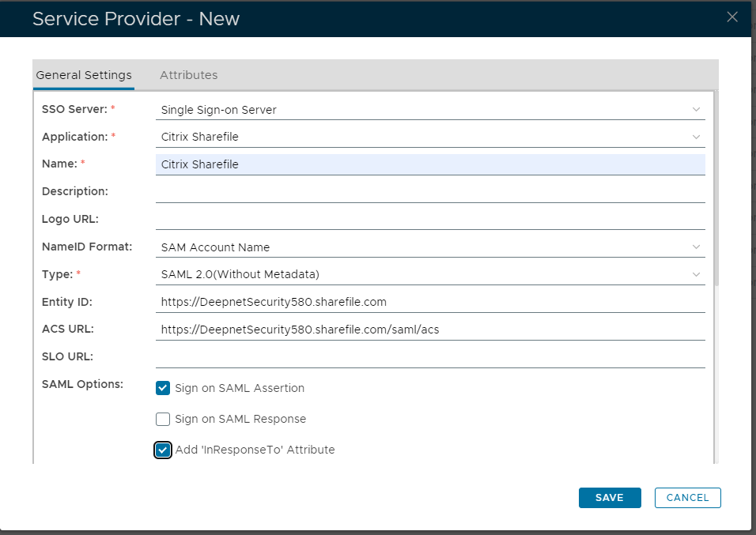756x535 pixels.
Task: Uncheck Sign on SAML Assertion
Action: [163, 388]
